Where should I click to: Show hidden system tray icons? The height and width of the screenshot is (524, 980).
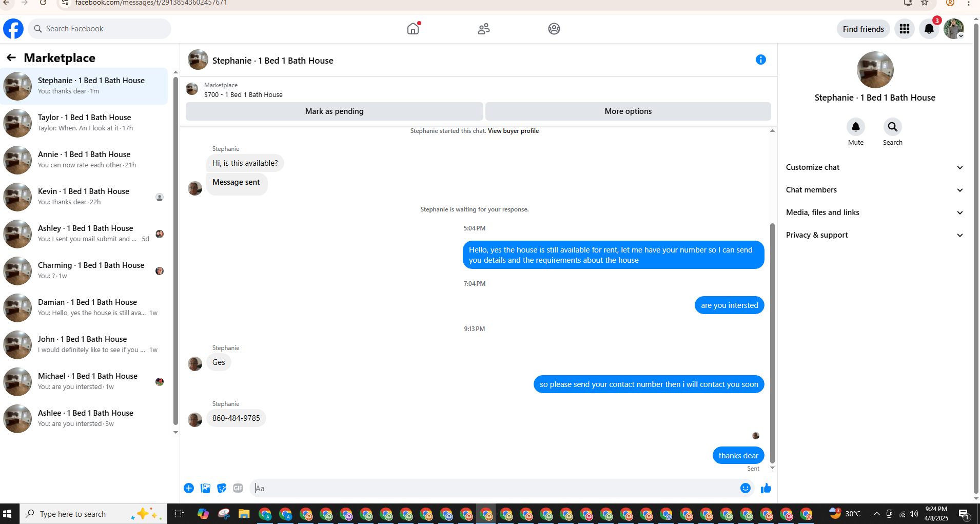[877, 514]
